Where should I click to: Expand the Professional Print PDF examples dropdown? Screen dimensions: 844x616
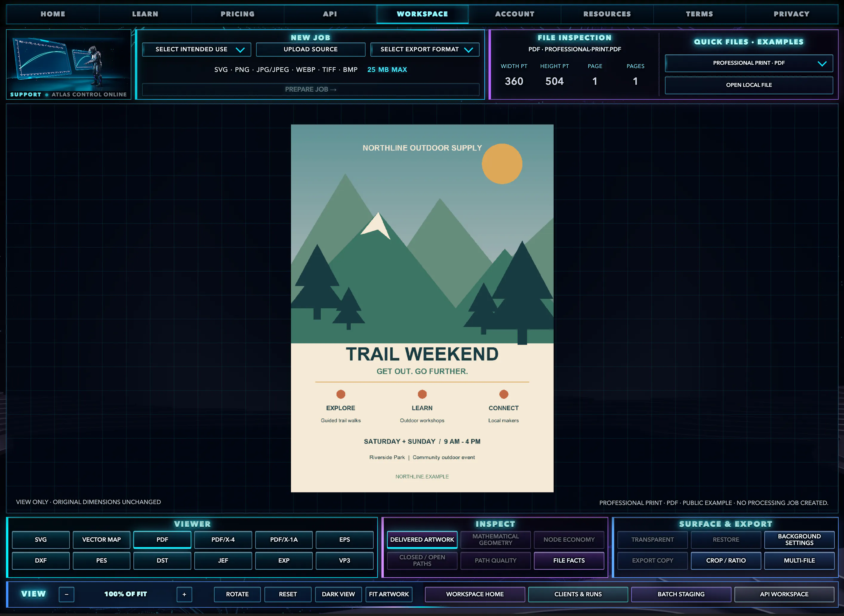[748, 63]
